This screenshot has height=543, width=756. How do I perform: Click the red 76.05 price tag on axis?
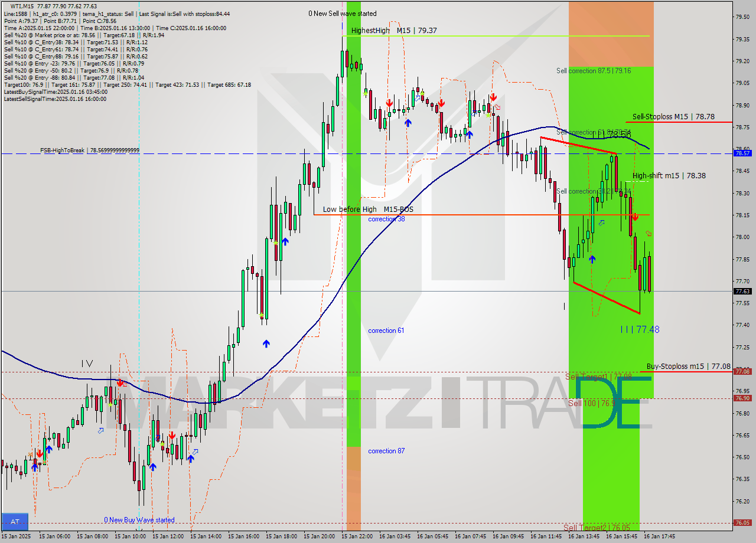pos(742,523)
